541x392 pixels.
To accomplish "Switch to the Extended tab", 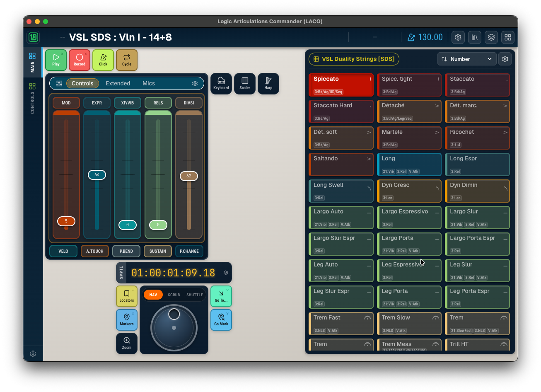I will [118, 83].
